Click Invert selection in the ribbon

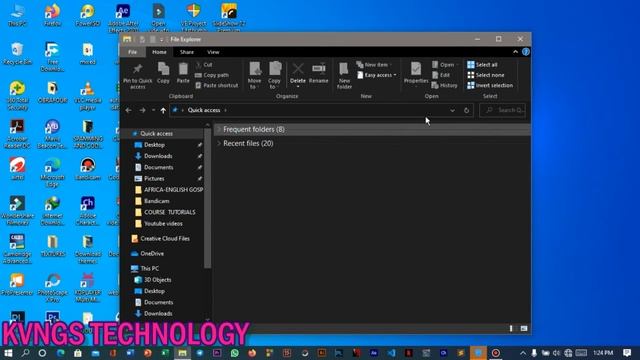tap(490, 85)
